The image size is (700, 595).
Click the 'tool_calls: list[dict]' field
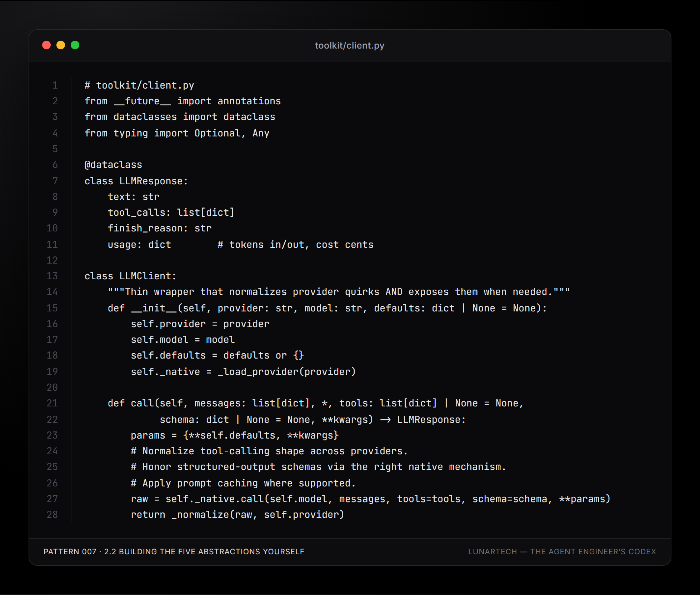click(171, 212)
